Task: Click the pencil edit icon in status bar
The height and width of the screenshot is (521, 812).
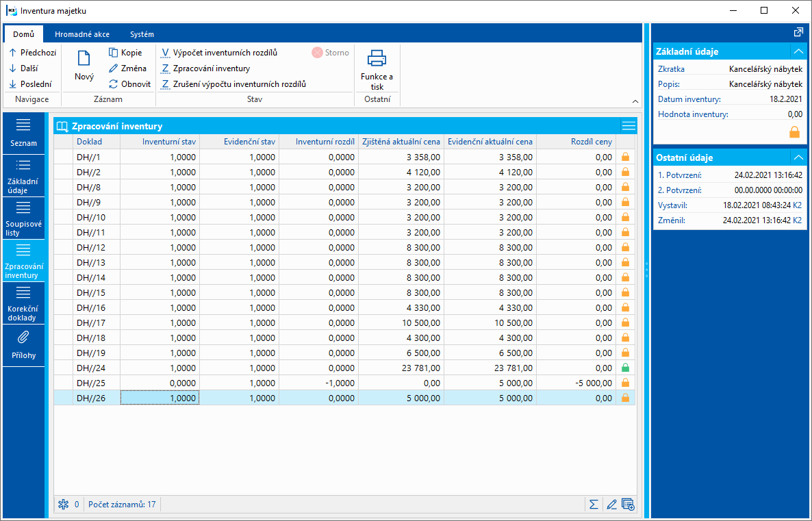Action: (611, 505)
